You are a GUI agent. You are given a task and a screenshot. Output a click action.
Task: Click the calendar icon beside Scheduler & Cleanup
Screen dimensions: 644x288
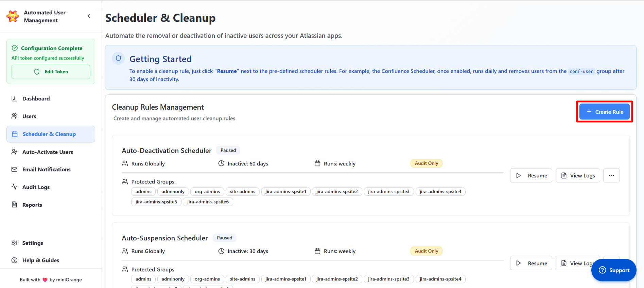pyautogui.click(x=15, y=134)
